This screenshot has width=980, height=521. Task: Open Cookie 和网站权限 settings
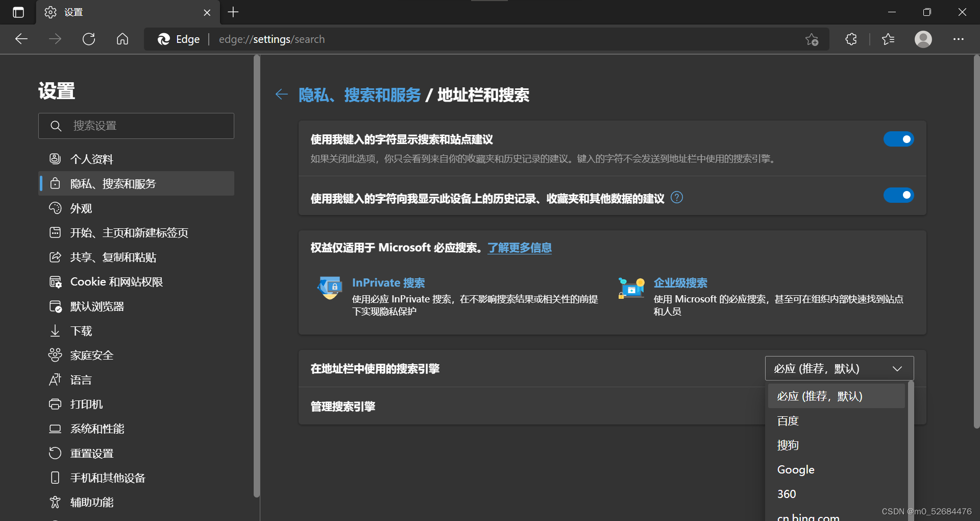coord(136,282)
